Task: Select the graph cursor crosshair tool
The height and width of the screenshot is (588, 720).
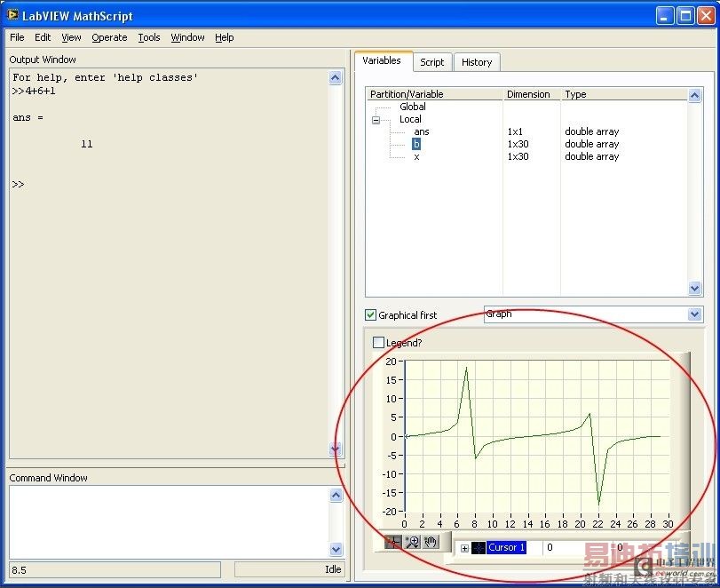Action: pos(393,542)
